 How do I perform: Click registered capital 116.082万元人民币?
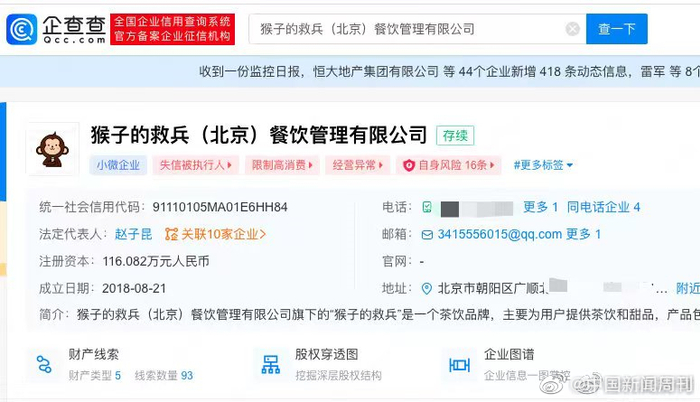[x=156, y=261]
